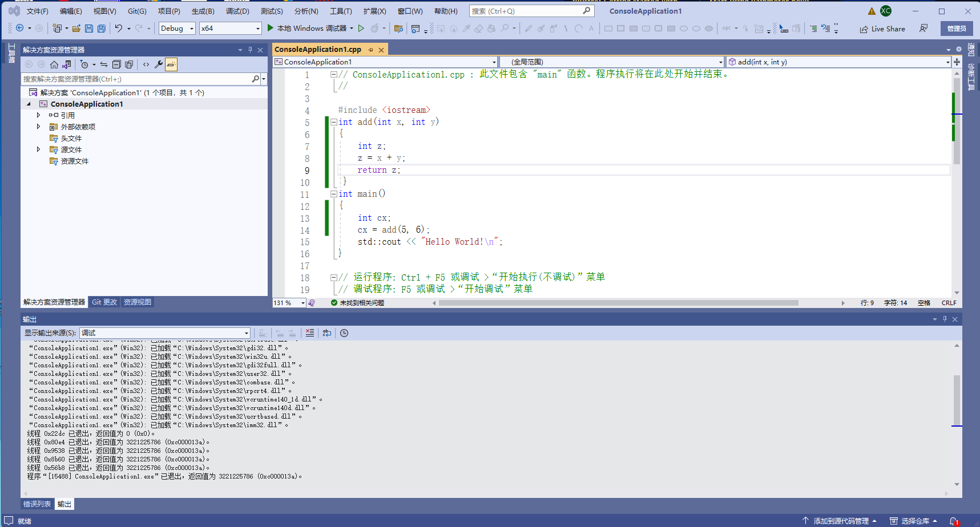
Task: Close the ConsoleApplication1.cpp tab
Action: pyautogui.click(x=381, y=50)
